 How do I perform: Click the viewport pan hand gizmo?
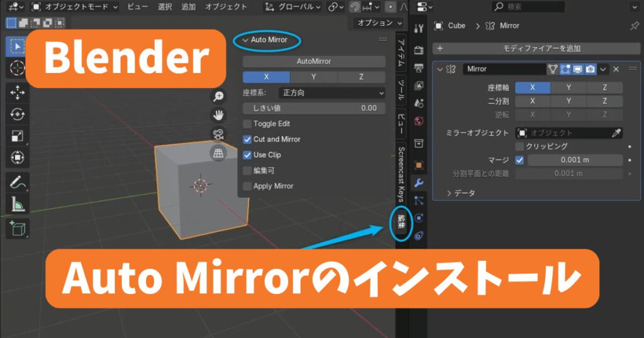coord(218,115)
